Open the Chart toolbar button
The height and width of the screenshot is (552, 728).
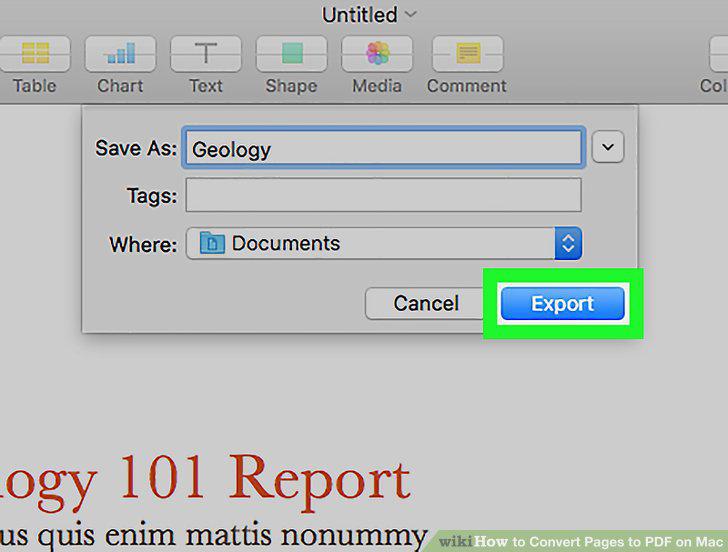pos(120,54)
